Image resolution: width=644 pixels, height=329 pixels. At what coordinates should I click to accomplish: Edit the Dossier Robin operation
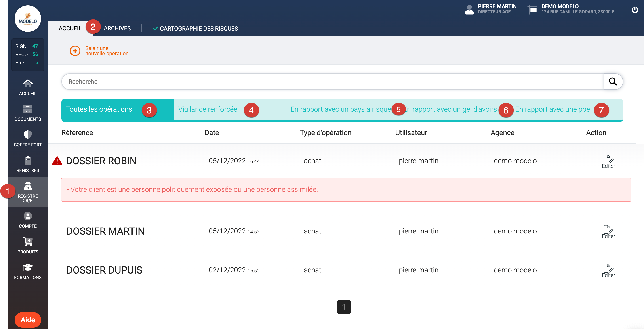click(x=608, y=161)
